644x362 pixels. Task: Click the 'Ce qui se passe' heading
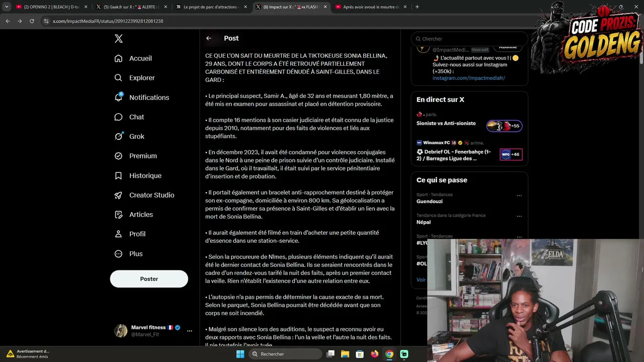coord(442,180)
